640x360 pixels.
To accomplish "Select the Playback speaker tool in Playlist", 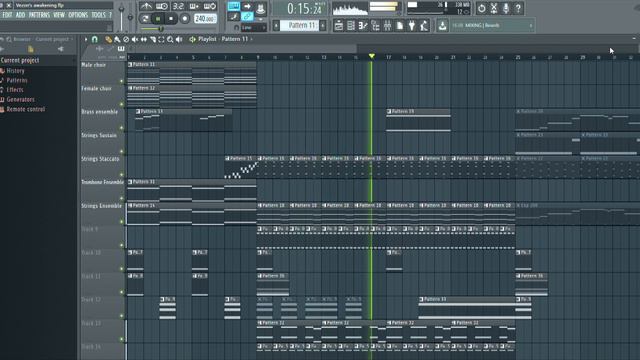I will coord(179,39).
